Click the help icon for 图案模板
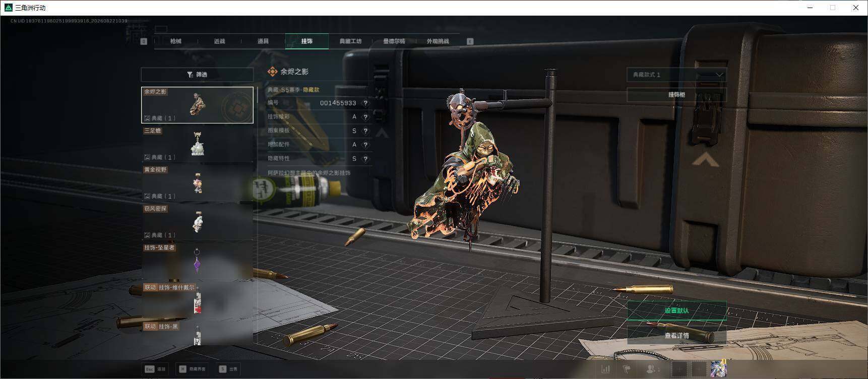 [x=365, y=131]
